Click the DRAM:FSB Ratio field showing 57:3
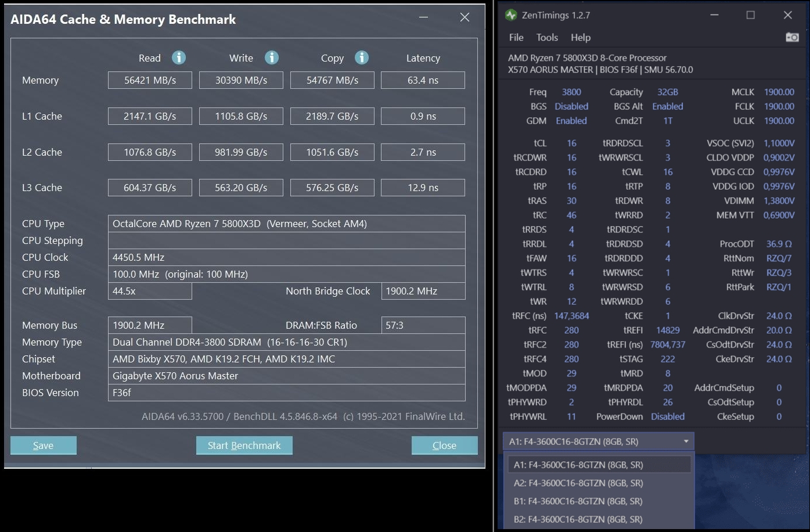 coord(423,325)
